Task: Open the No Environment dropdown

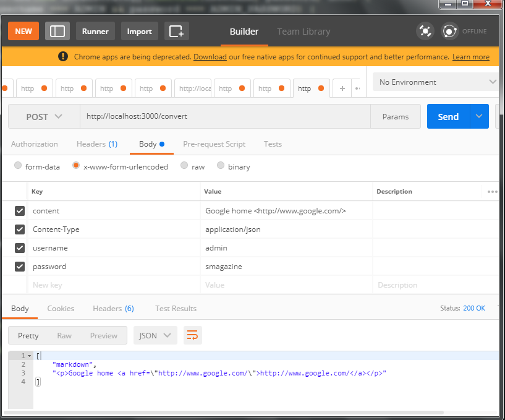Action: (437, 82)
